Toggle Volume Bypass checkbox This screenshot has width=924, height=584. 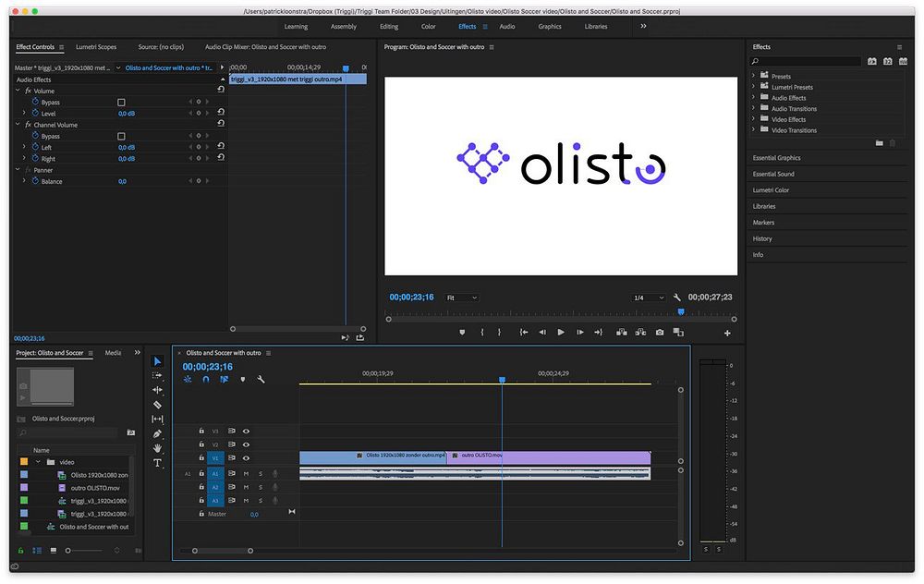(x=121, y=102)
